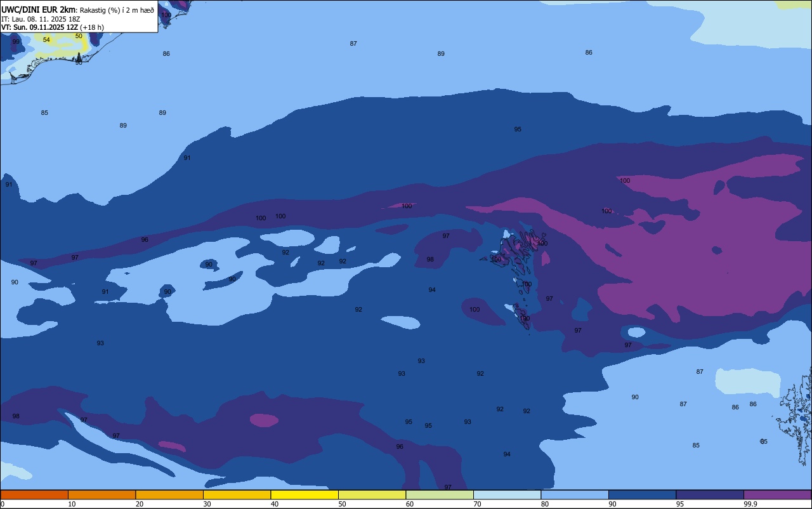Click the golden 30–40 legend swatch
Image resolution: width=812 pixels, height=509 pixels.
point(237,494)
